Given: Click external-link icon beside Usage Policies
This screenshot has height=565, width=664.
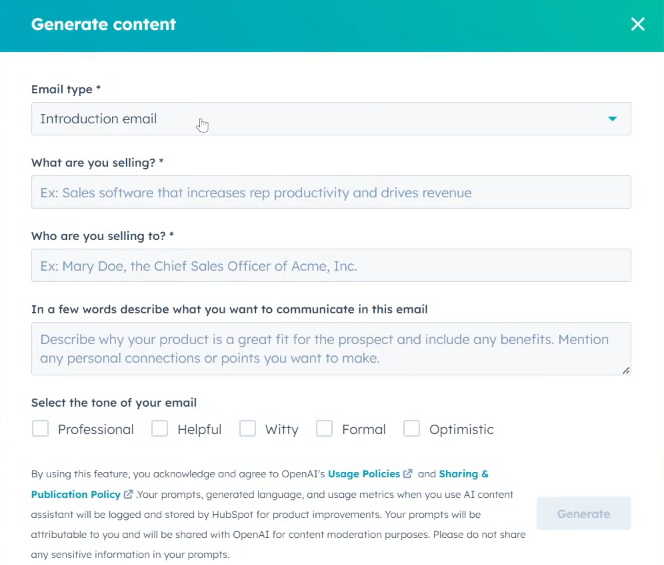Looking at the screenshot, I should 408,474.
